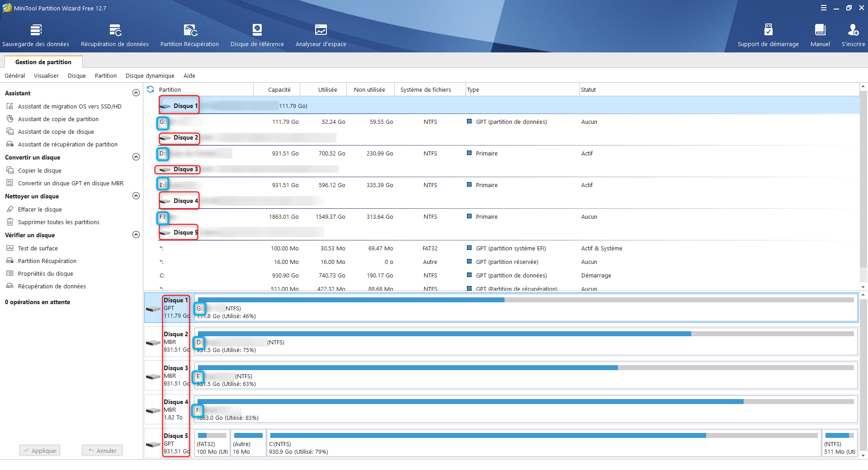Open the hamburger menu icon in title bar
The width and height of the screenshot is (868, 470).
coord(824,8)
